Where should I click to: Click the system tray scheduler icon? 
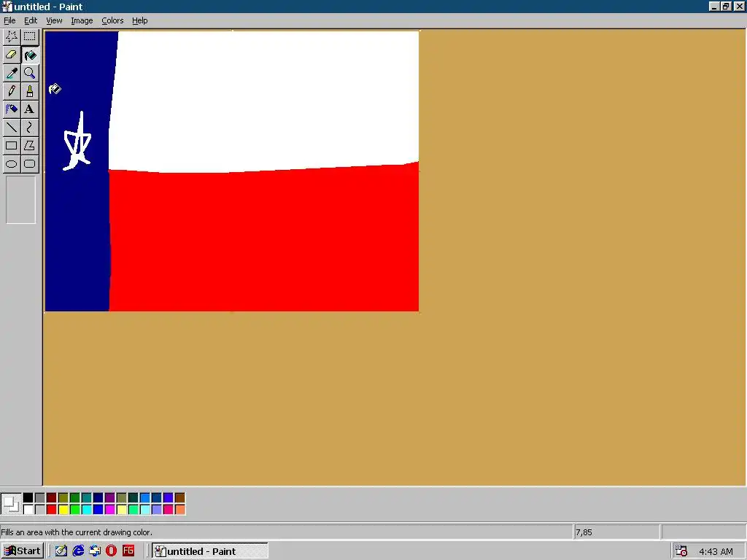[681, 551]
